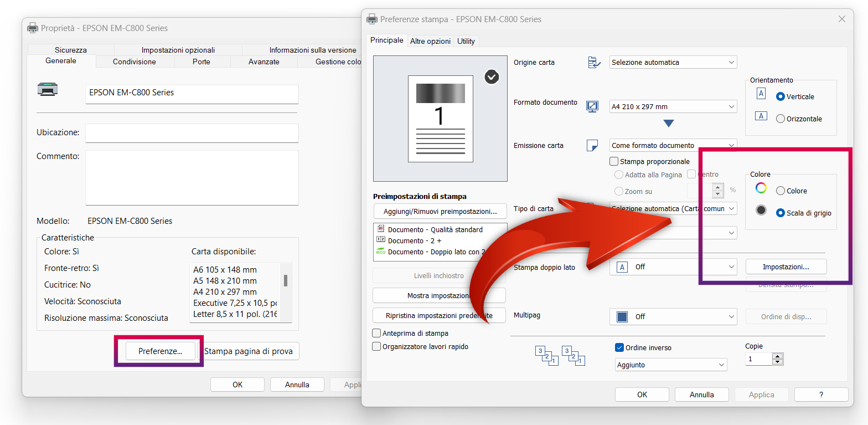The width and height of the screenshot is (868, 425).
Task: Click the Origine carta paper source icon
Action: (x=594, y=62)
